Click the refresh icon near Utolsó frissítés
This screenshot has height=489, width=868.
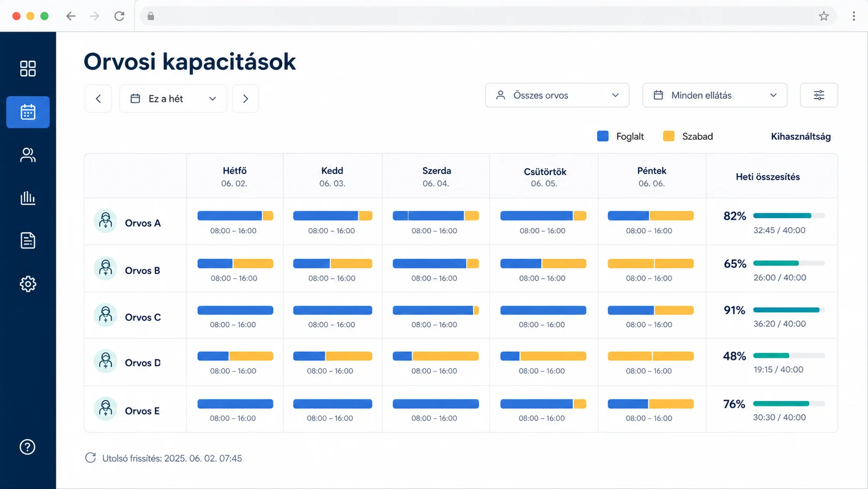90,458
